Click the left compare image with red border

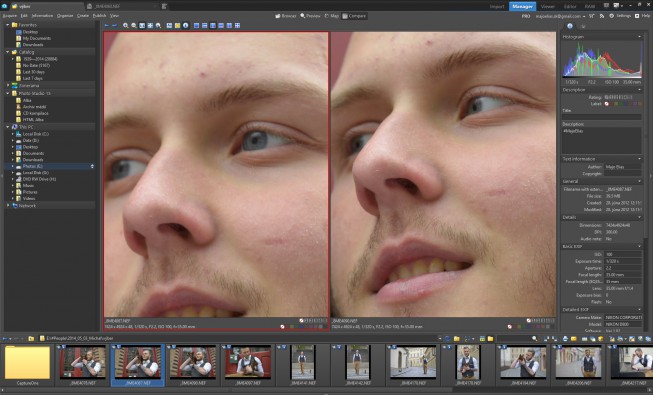pyautogui.click(x=216, y=175)
